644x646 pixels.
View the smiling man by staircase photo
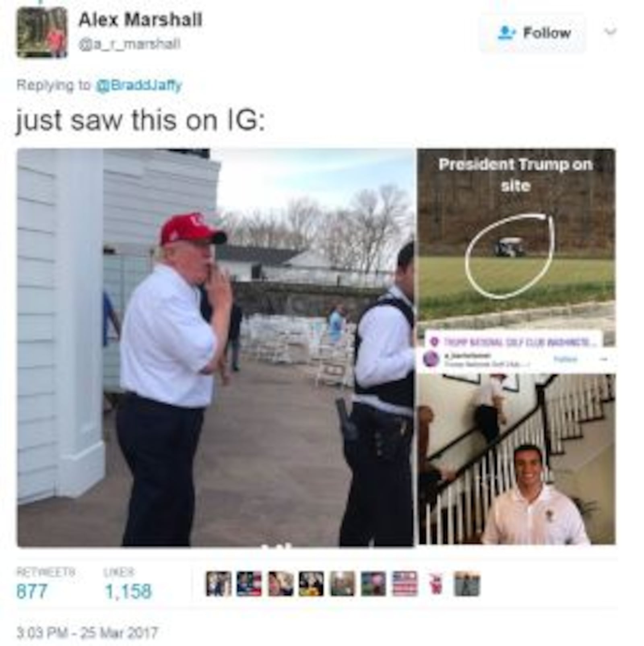[516, 459]
